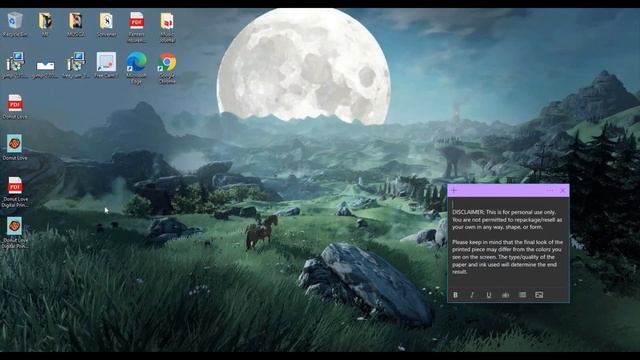
Task: Toggle italic formatting in sticky note
Action: click(472, 295)
